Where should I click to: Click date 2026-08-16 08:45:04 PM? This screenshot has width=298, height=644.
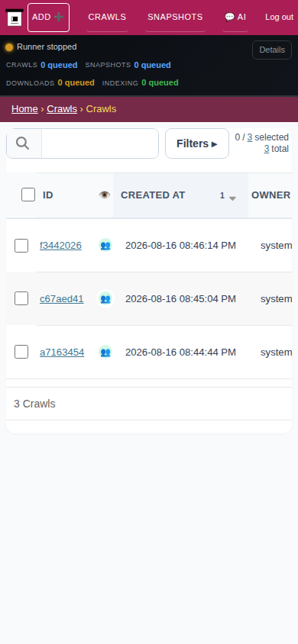click(180, 299)
